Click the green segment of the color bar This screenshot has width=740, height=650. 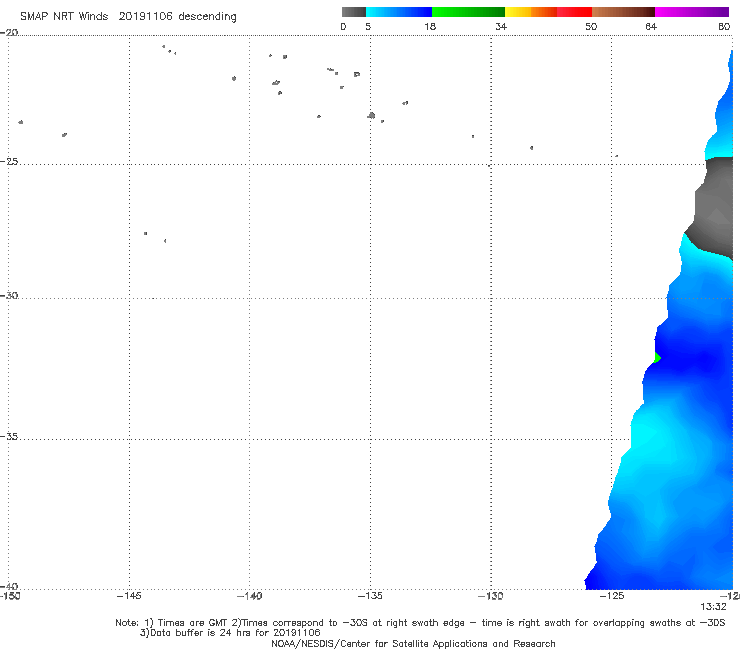pyautogui.click(x=468, y=12)
